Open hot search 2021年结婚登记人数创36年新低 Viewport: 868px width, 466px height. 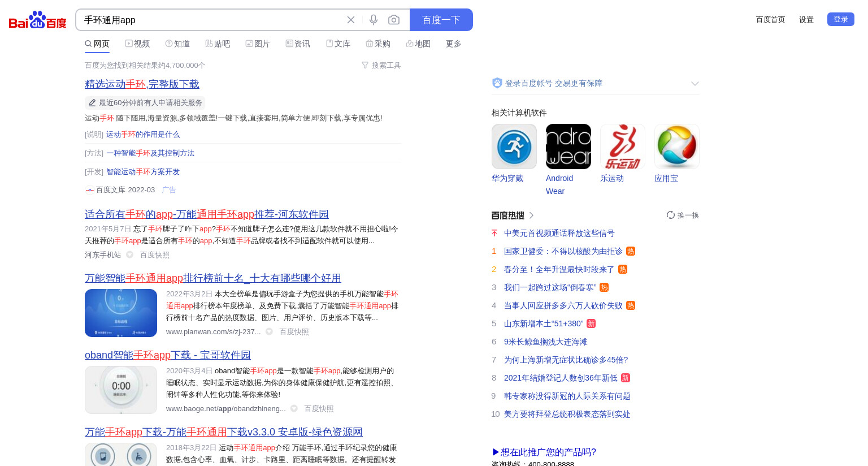pyautogui.click(x=561, y=378)
